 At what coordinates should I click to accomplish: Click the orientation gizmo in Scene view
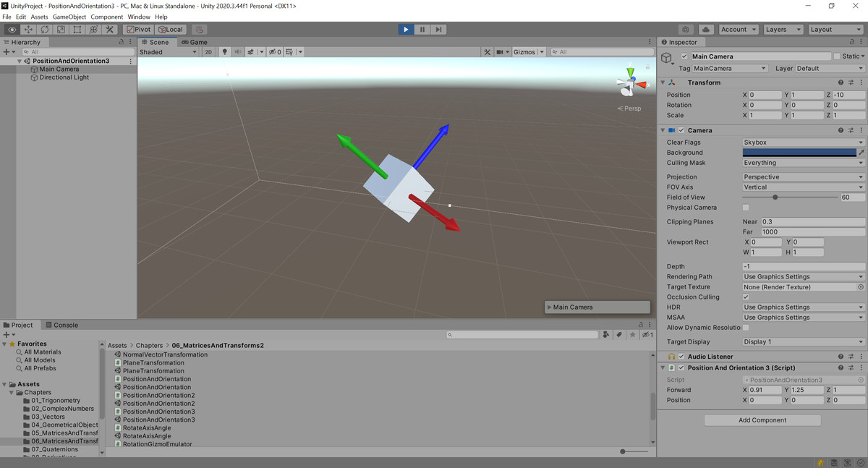631,83
